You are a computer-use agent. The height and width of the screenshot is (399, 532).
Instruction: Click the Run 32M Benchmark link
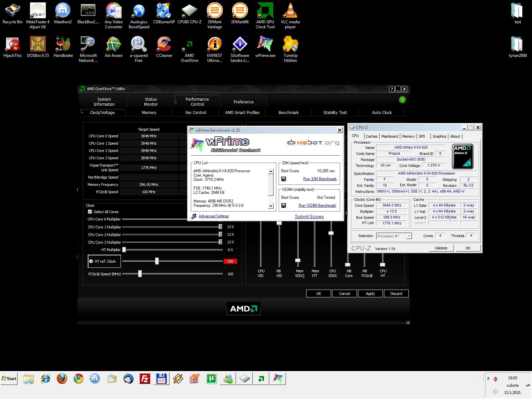point(320,179)
